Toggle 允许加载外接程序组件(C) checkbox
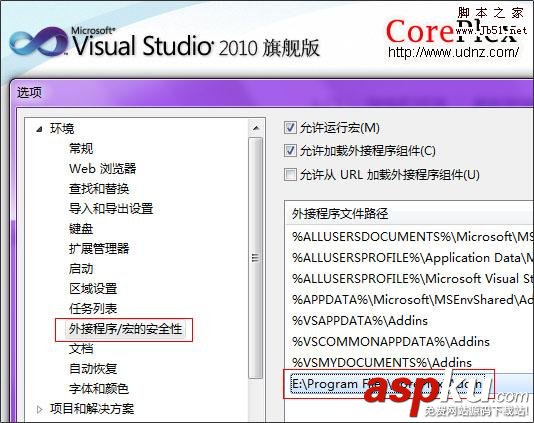Viewport: 534px width, 423px height. click(290, 151)
